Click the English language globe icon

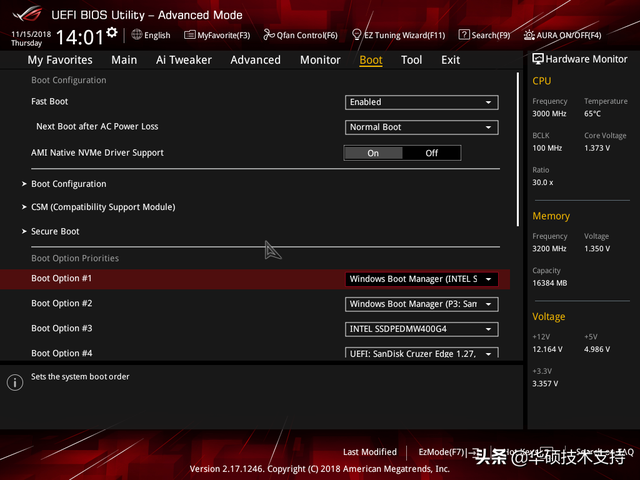[137, 35]
